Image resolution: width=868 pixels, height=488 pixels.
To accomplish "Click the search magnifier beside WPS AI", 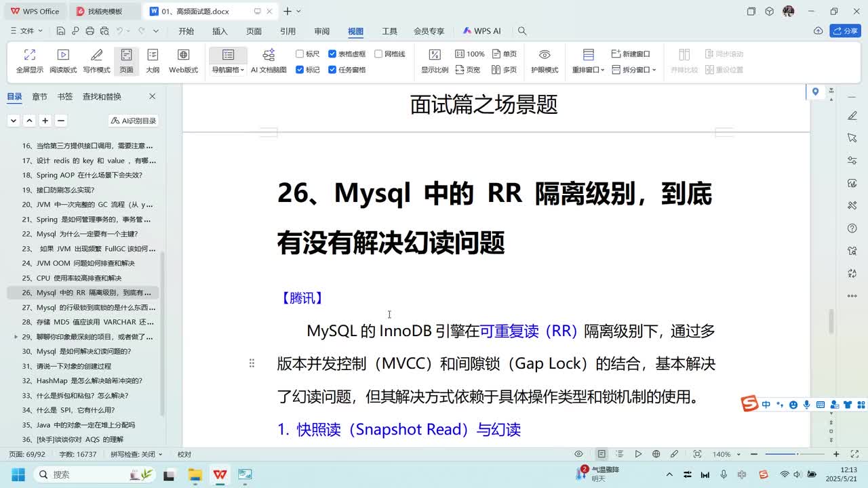I will [522, 31].
